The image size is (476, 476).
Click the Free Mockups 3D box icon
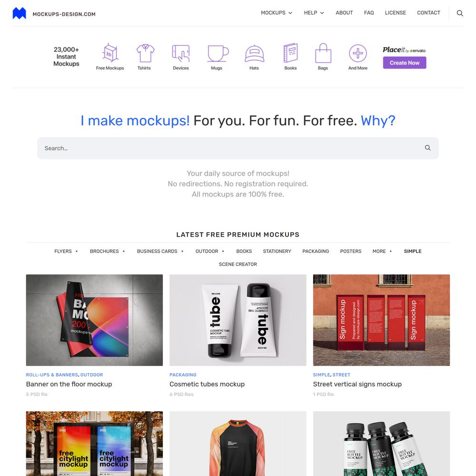(x=109, y=53)
